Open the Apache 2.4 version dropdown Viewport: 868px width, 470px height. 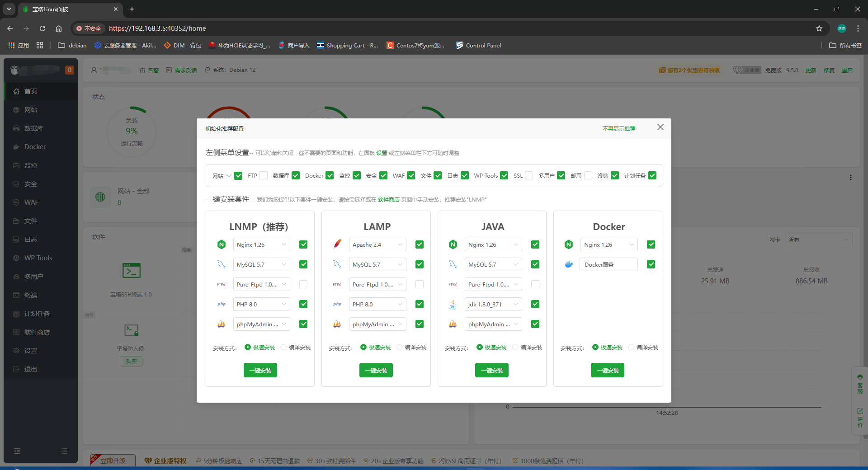[x=377, y=244]
